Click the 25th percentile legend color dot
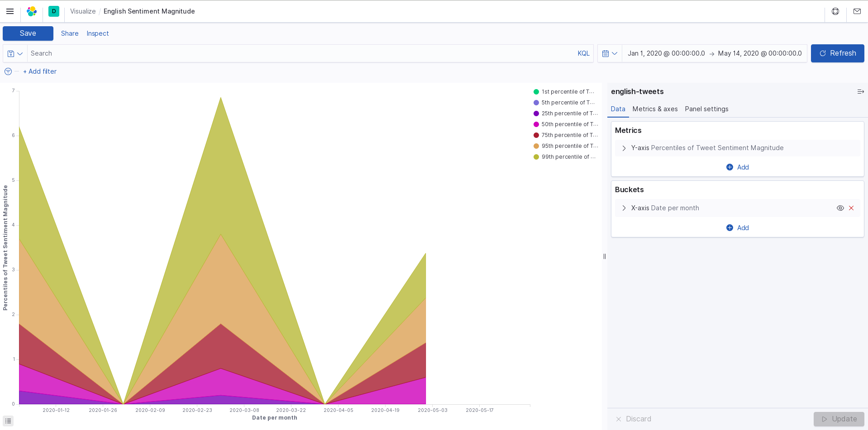Viewport: 868px width, 430px height. pyautogui.click(x=536, y=113)
